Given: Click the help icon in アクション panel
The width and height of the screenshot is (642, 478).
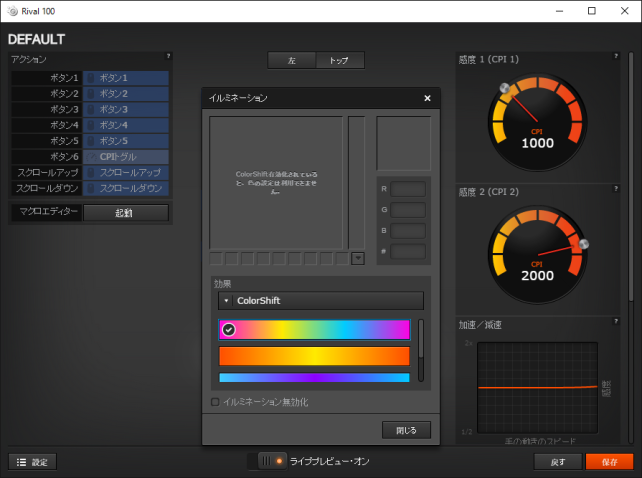Looking at the screenshot, I should click(x=168, y=56).
